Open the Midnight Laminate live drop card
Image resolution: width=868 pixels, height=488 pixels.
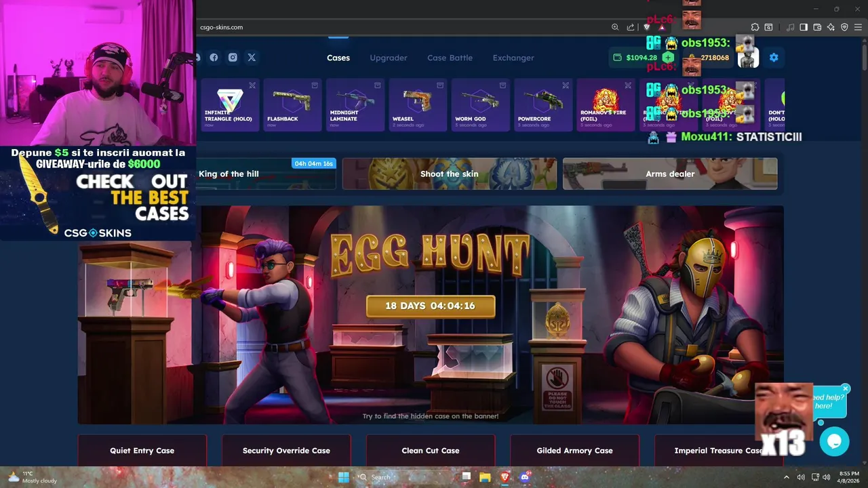[355, 104]
